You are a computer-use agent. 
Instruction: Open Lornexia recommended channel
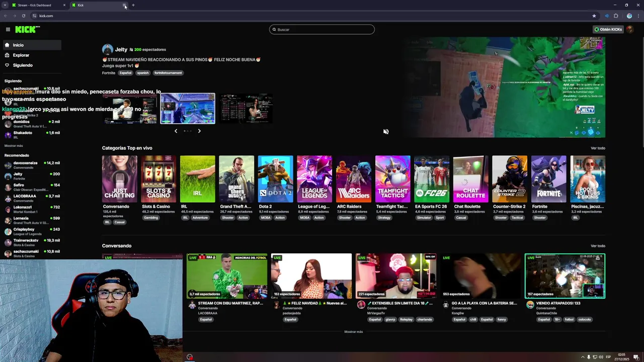click(32, 220)
